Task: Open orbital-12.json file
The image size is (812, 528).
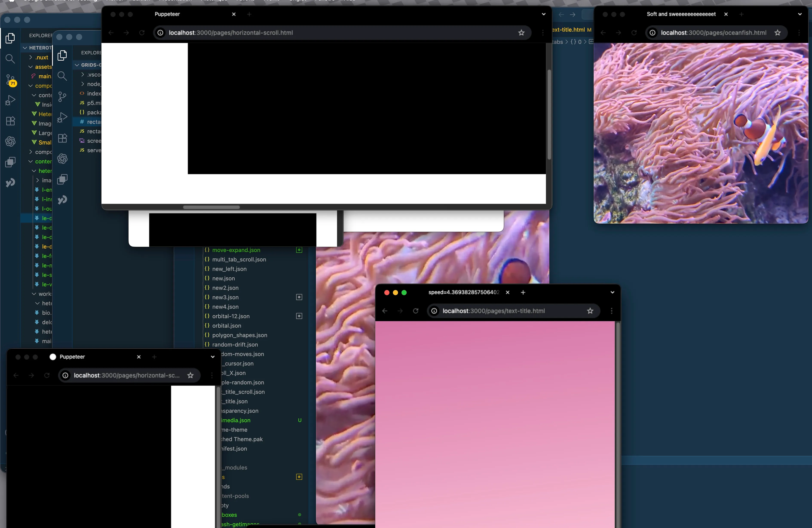Action: [x=231, y=316]
